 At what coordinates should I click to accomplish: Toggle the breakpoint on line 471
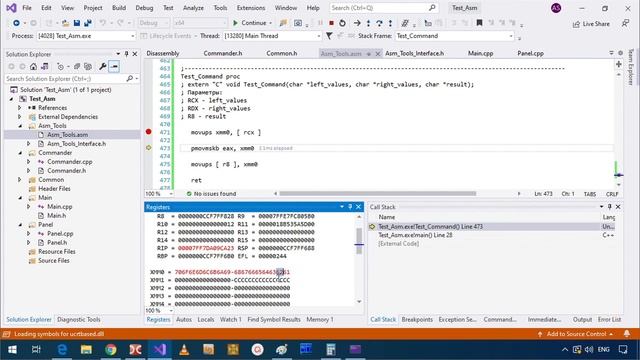pos(149,132)
